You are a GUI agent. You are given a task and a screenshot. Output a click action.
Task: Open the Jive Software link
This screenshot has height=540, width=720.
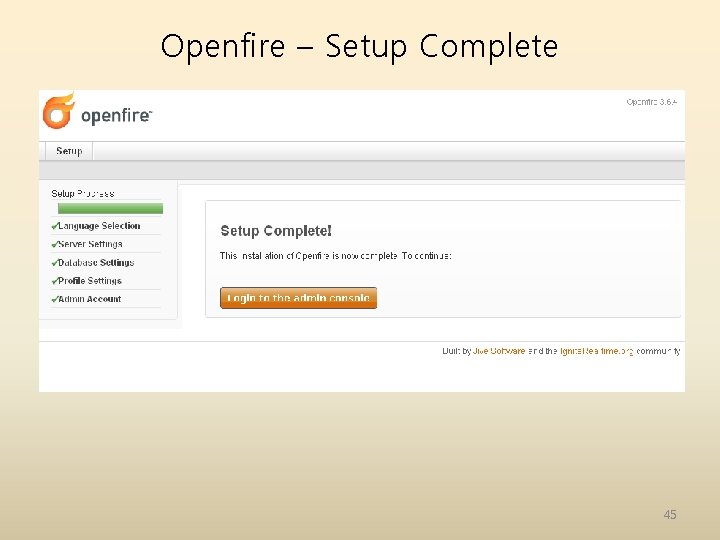click(499, 351)
